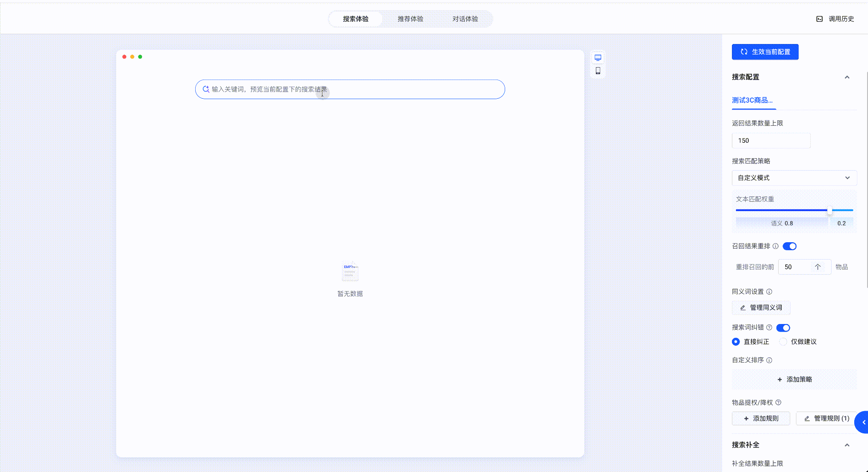Switch to the 对话体验 tab

[x=465, y=19]
